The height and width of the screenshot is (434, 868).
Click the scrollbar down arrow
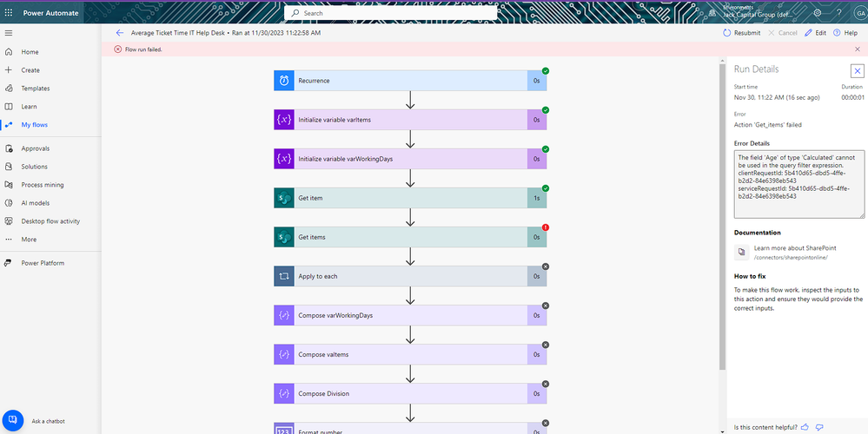[722, 431]
